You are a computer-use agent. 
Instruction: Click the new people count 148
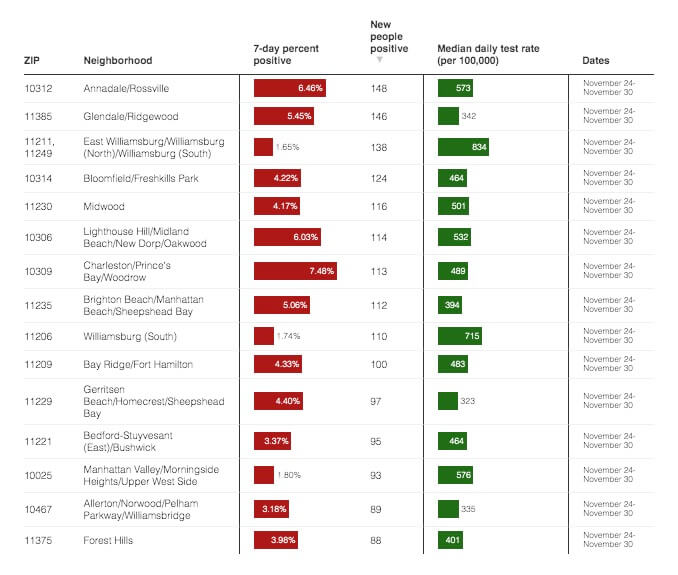(378, 88)
